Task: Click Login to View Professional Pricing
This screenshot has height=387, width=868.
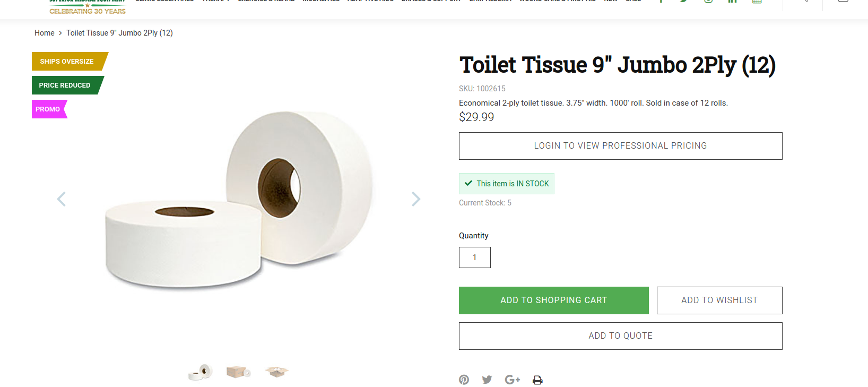Action: click(x=620, y=146)
